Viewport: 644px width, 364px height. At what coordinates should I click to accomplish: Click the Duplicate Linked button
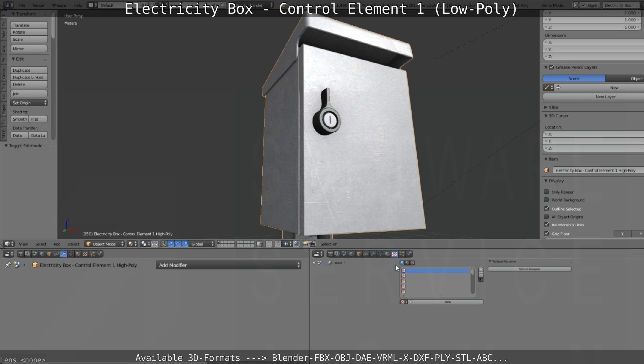tap(29, 77)
